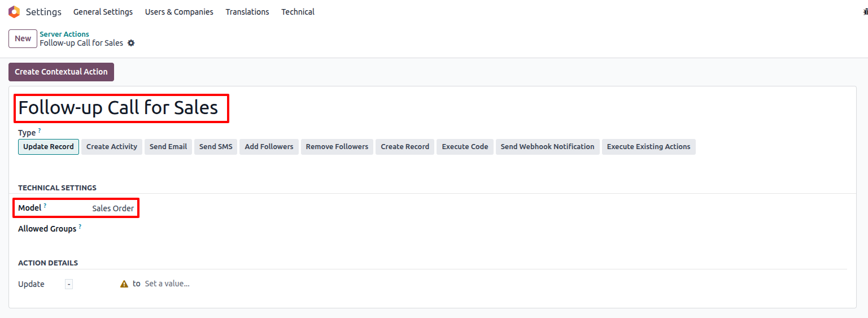The height and width of the screenshot is (318, 868).
Task: Open the Allowed Groups selection field
Action: tap(169, 229)
